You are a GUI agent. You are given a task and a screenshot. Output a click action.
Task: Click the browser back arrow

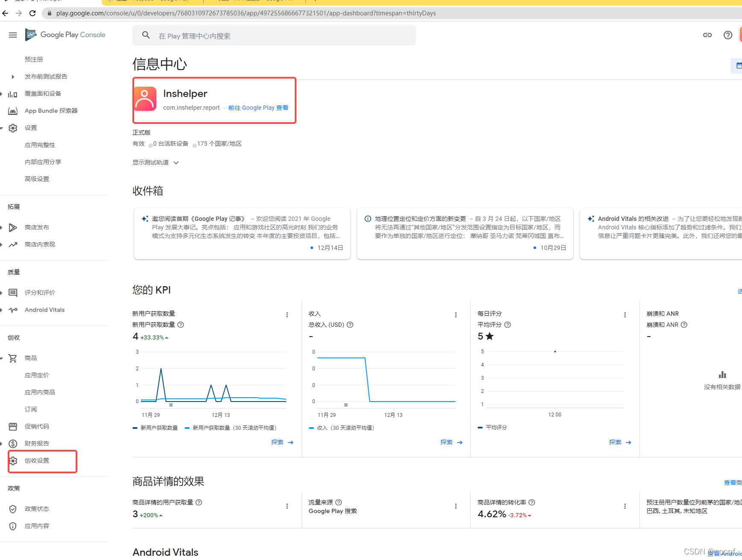pyautogui.click(x=5, y=13)
